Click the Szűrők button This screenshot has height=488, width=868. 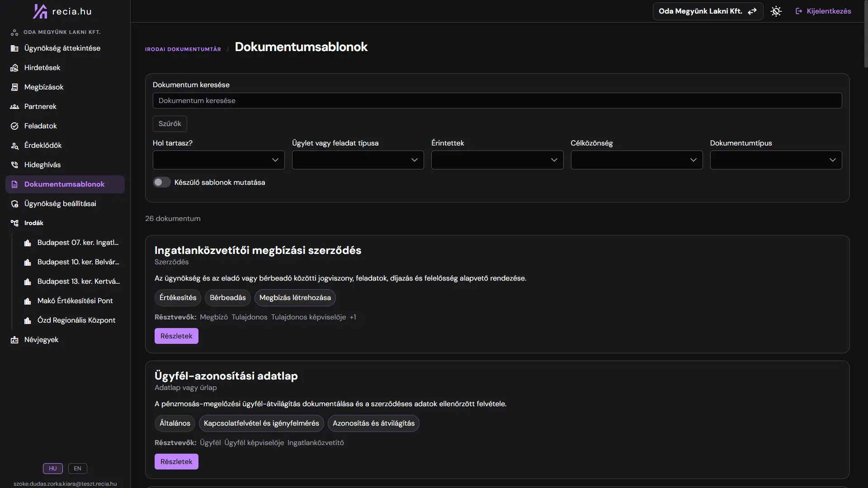[x=170, y=124]
